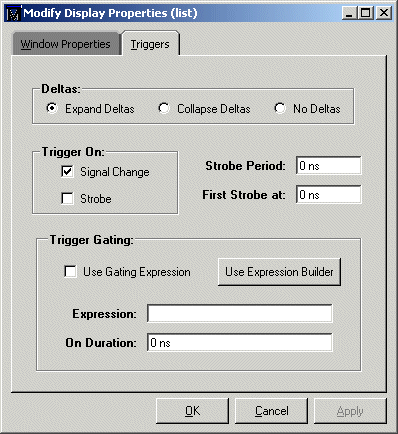
Task: Close the Modify Display Properties dialog
Action: click(384, 13)
